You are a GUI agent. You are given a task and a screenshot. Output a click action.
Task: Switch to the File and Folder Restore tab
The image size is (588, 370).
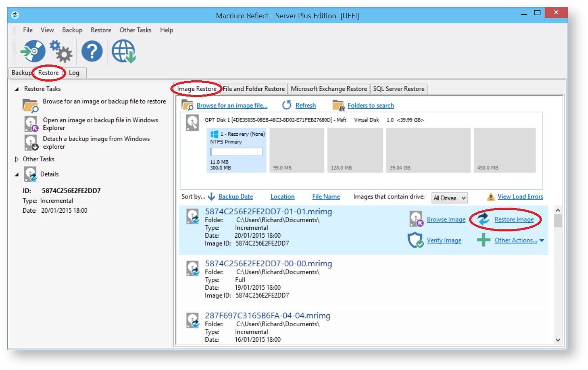click(253, 89)
